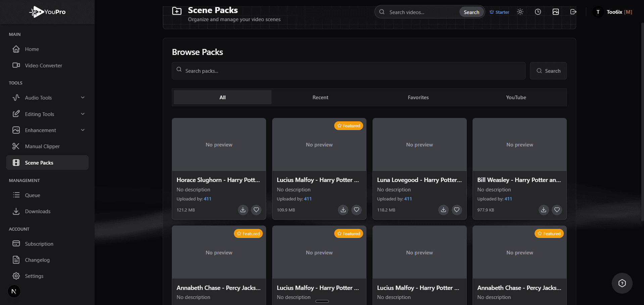Download the Horace Slughorn pack
This screenshot has height=305, width=644.
click(x=243, y=210)
